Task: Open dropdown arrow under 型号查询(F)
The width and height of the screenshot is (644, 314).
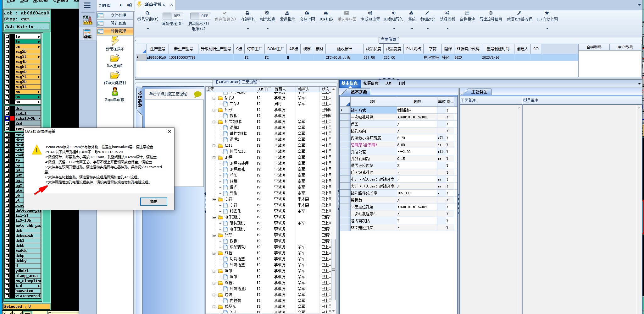Action: point(147,29)
